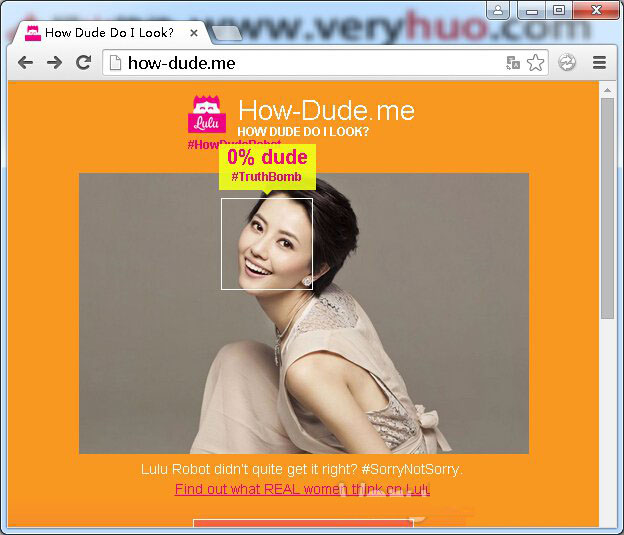624x535 pixels.
Task: Bookmark this page with the star icon
Action: tap(535, 62)
